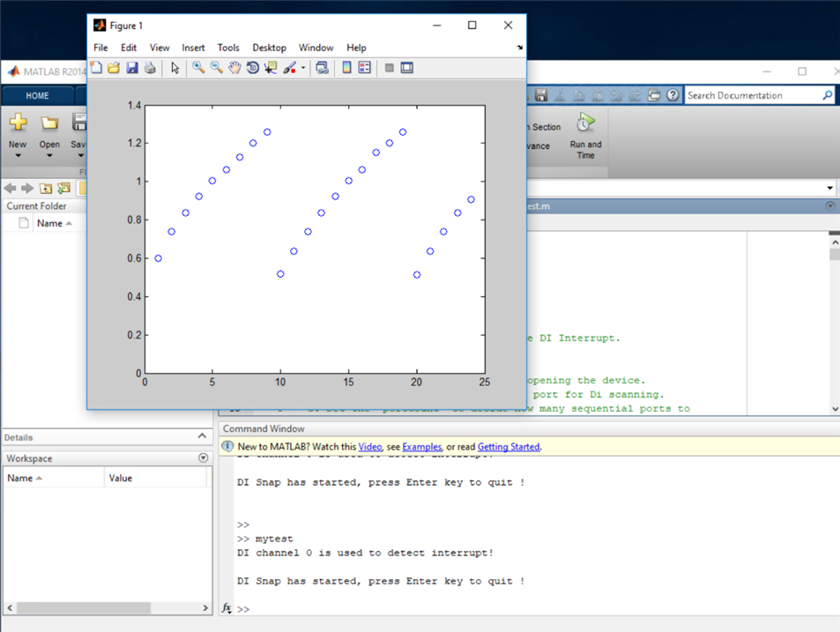
Task: Click the Run and Time button
Action: (585, 136)
